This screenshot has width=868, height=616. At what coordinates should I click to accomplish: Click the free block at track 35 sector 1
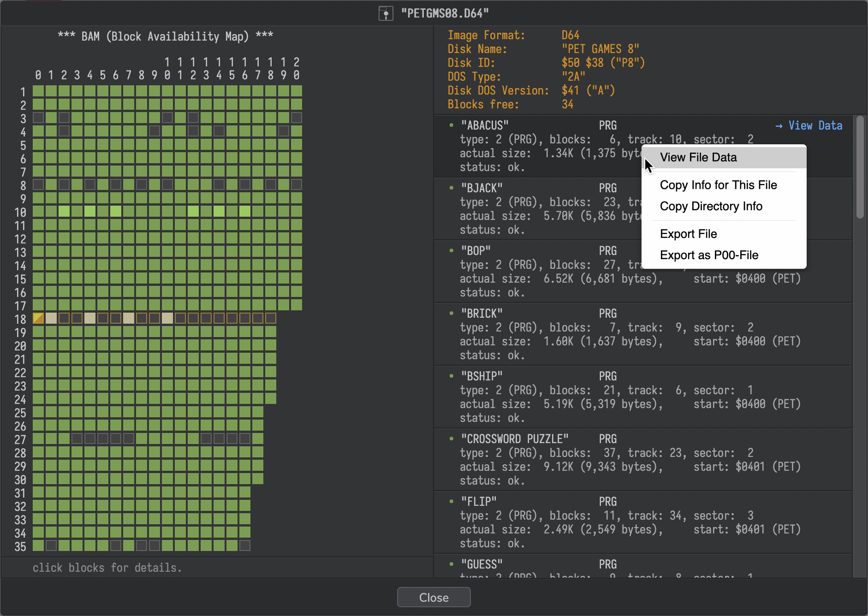point(51,545)
